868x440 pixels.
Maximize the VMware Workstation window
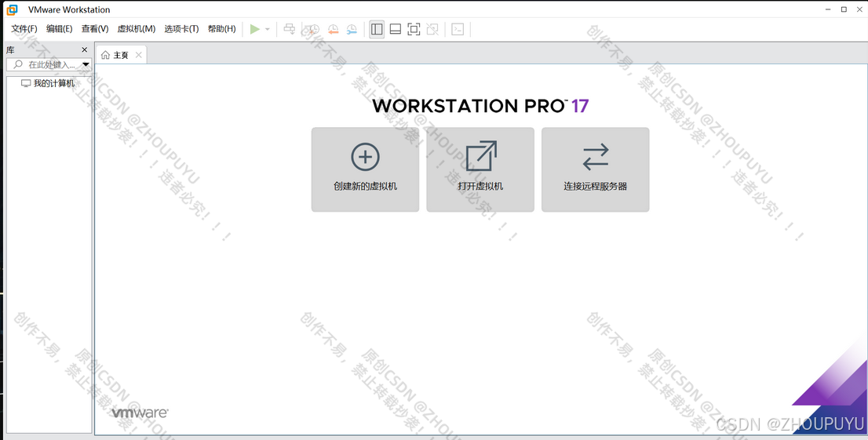pyautogui.click(x=844, y=9)
